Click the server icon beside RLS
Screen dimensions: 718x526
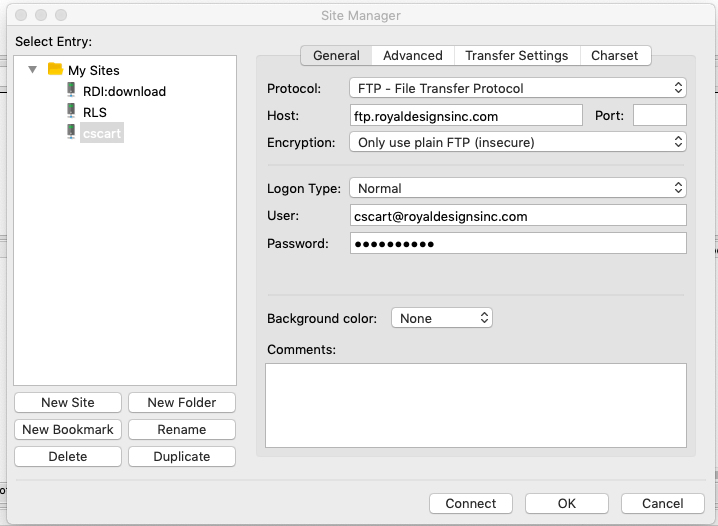click(x=71, y=110)
